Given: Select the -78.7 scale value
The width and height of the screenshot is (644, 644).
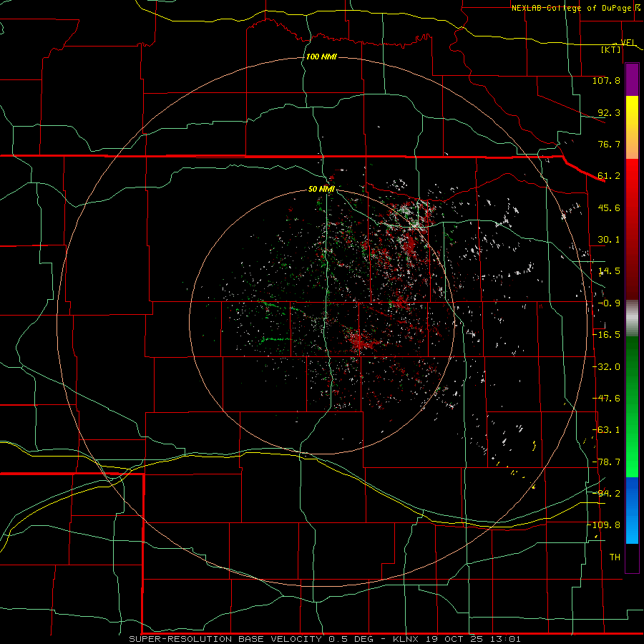Looking at the screenshot, I should pyautogui.click(x=606, y=462).
